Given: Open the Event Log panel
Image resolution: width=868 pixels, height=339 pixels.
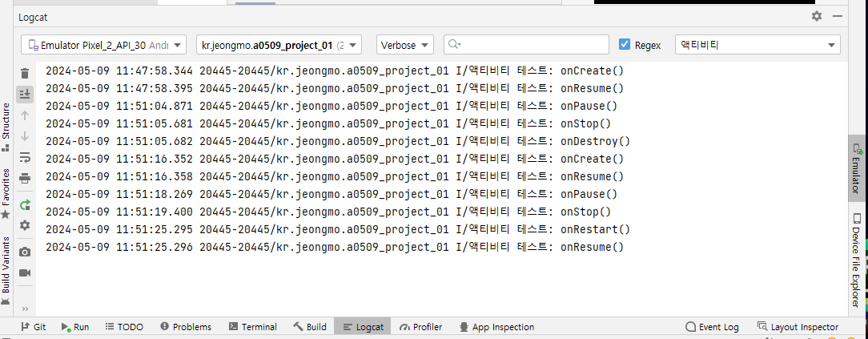Looking at the screenshot, I should (712, 327).
